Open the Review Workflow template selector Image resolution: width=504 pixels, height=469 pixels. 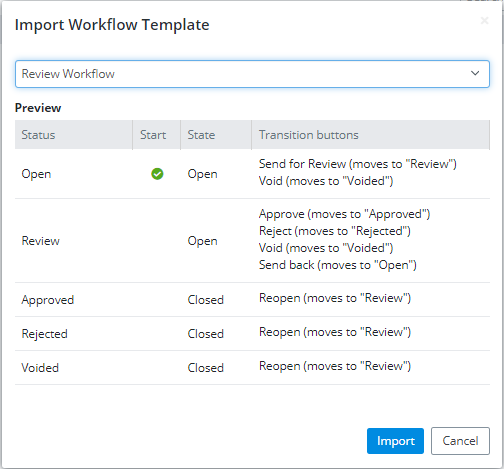pos(252,74)
